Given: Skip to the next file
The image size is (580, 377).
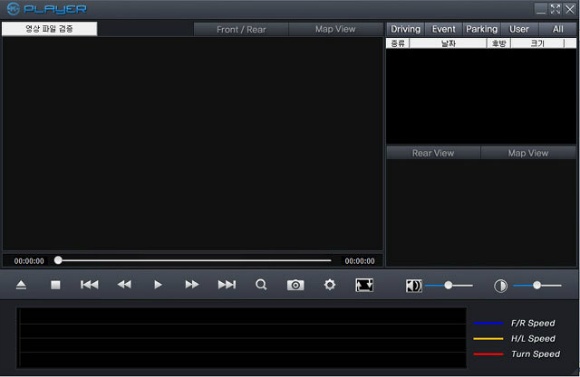Looking at the screenshot, I should (x=227, y=285).
